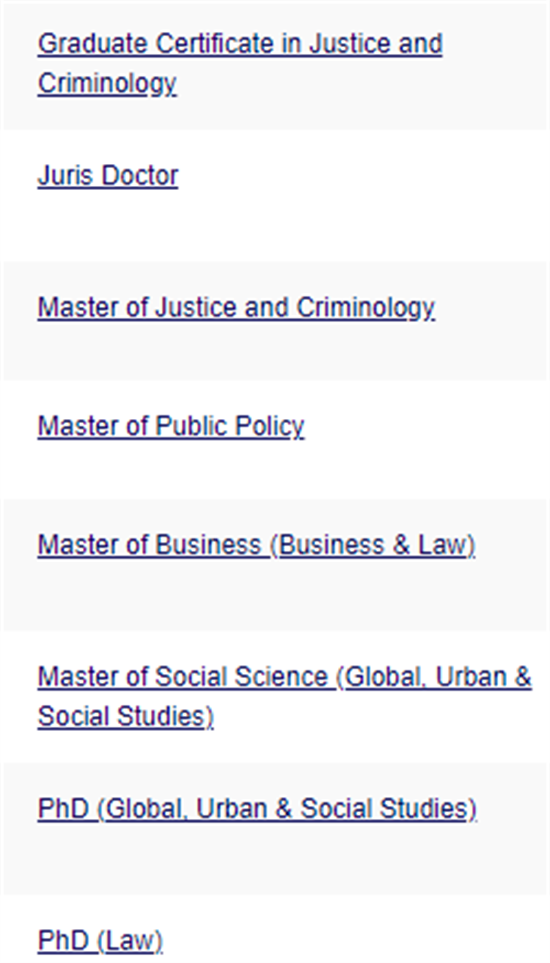This screenshot has height=963, width=550.
Task: Select the Master of Public Policy link
Action: coord(171,426)
